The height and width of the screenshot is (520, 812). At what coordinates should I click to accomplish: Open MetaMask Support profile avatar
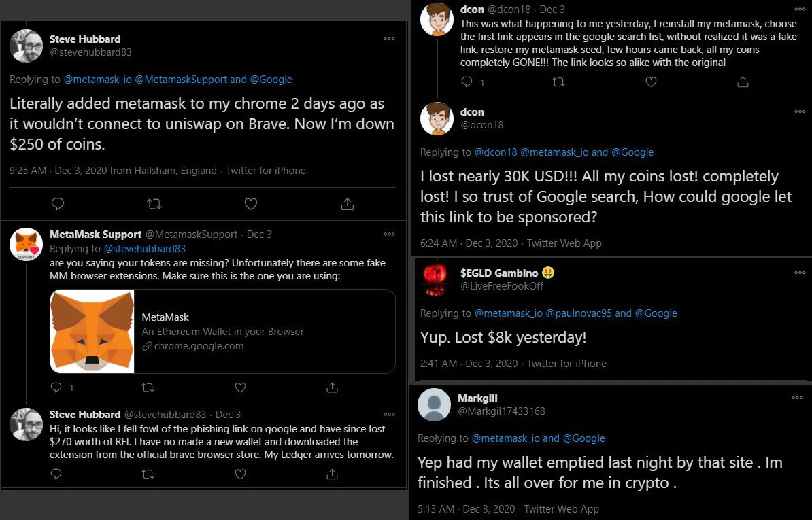pyautogui.click(x=26, y=244)
